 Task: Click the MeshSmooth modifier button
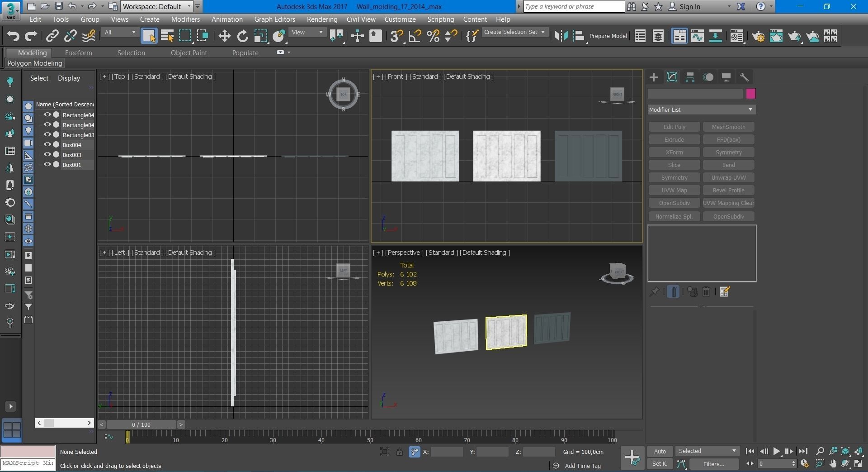tap(728, 127)
